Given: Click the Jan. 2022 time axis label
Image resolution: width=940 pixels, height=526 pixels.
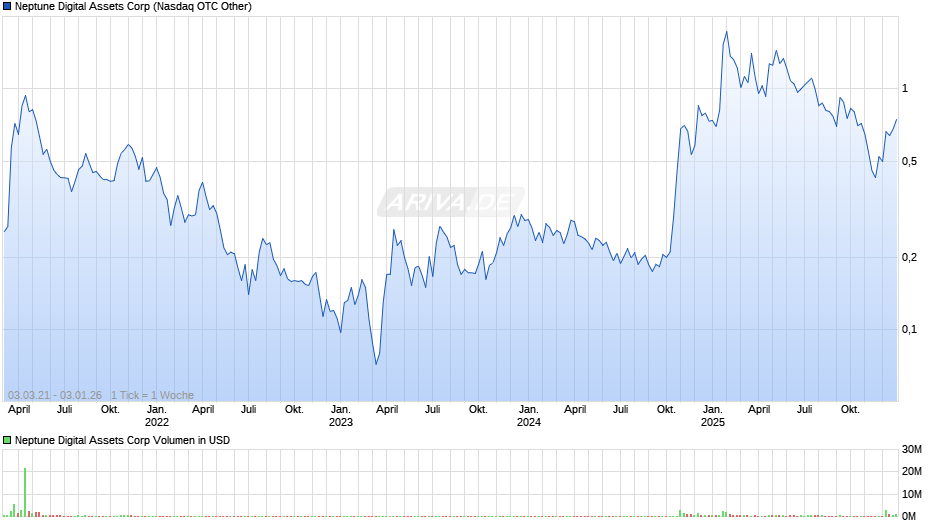Looking at the screenshot, I should click(157, 416).
